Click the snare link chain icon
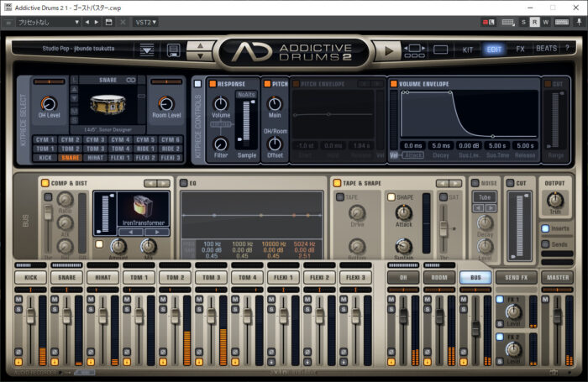 click(130, 80)
